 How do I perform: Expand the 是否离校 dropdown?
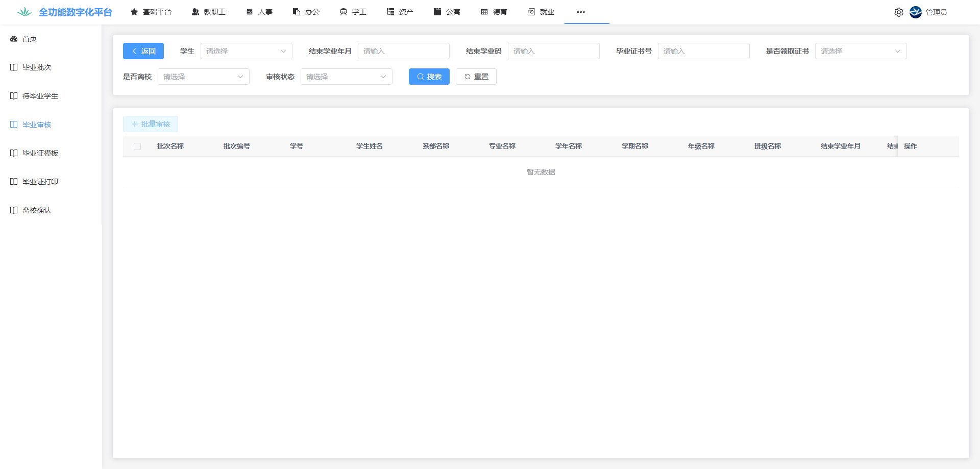(203, 77)
